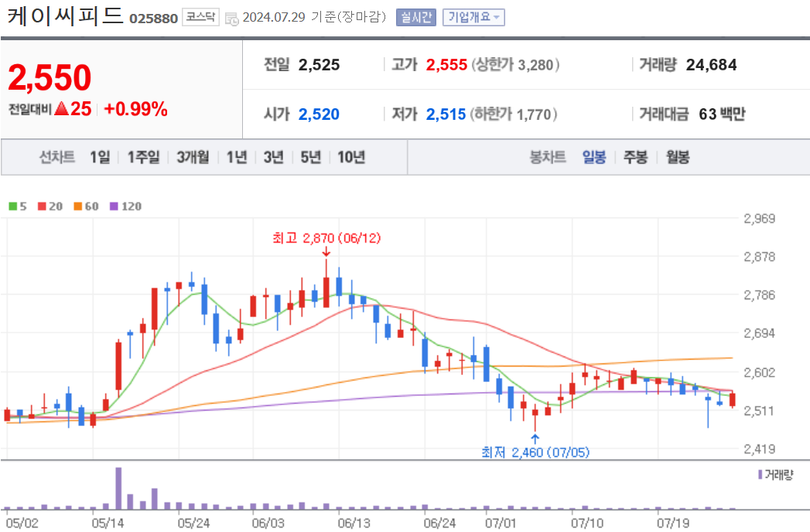Screen dimensions: 810x532
Task: Open the 기업개요 dropdown
Action: click(473, 18)
